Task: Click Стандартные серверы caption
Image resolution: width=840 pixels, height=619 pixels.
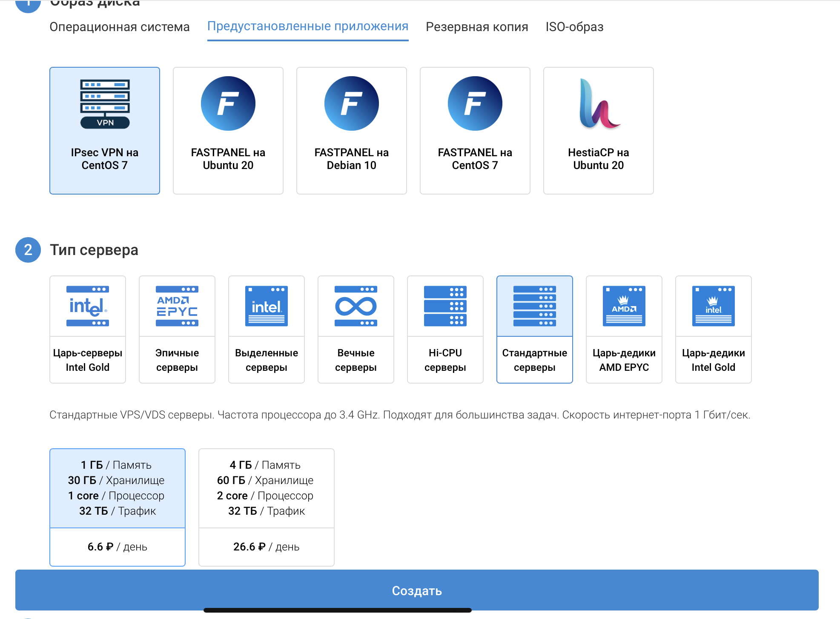Action: click(535, 360)
